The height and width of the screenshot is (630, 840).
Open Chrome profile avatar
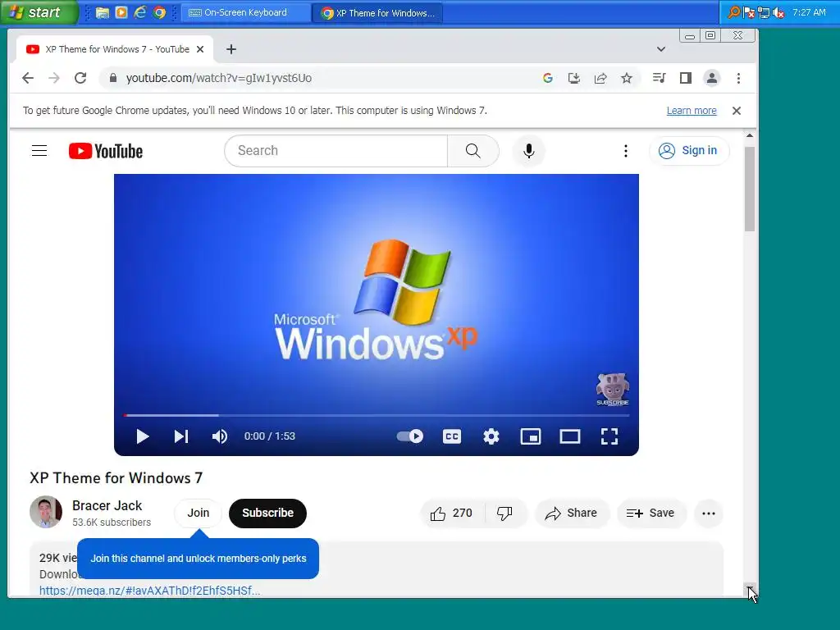(x=711, y=78)
